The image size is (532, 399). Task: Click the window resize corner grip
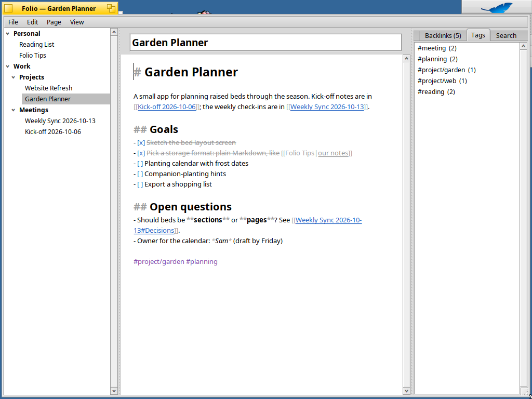pos(525,393)
